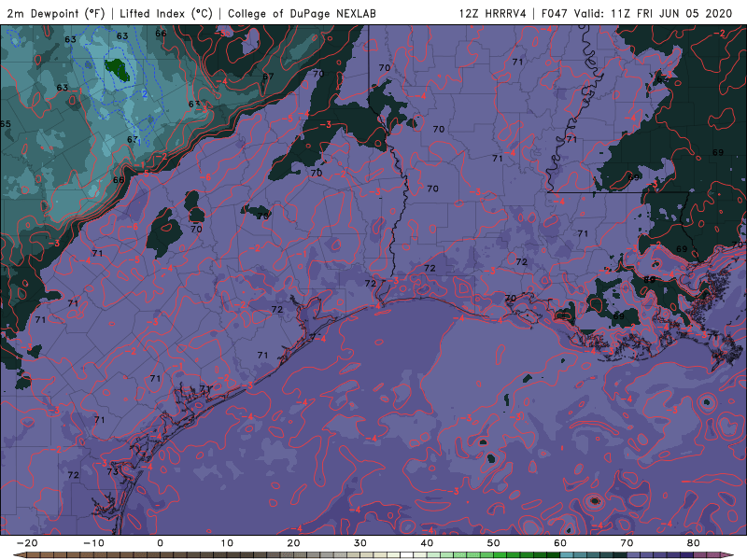The image size is (747, 560).
Task: Click the left arrow cap of the color scale
Action: tap(19, 555)
